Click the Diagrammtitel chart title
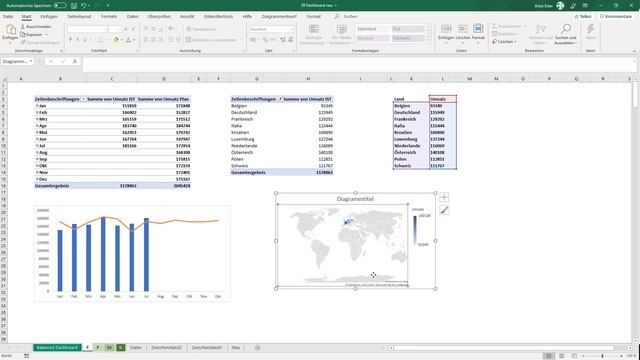 click(x=355, y=199)
